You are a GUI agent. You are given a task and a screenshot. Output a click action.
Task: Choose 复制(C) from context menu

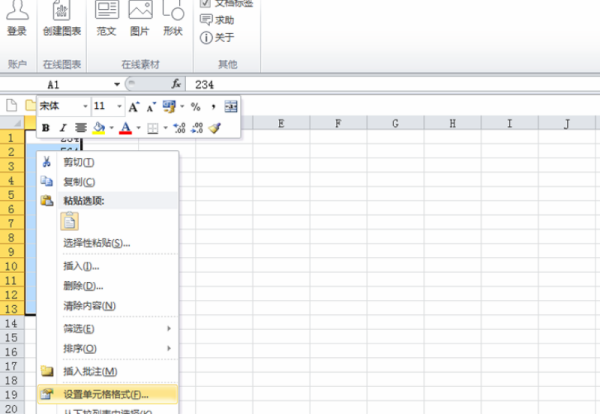[x=108, y=182]
